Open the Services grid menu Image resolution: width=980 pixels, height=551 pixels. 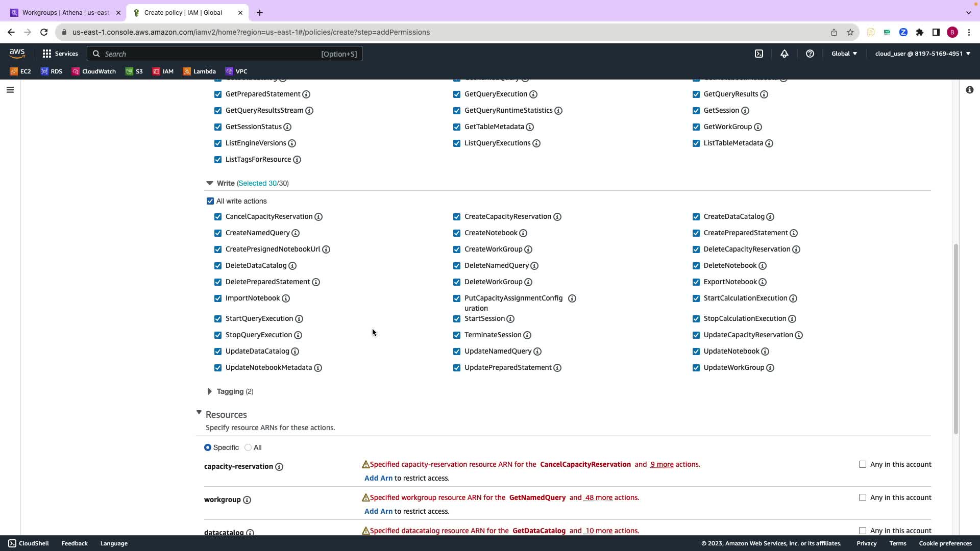point(60,54)
